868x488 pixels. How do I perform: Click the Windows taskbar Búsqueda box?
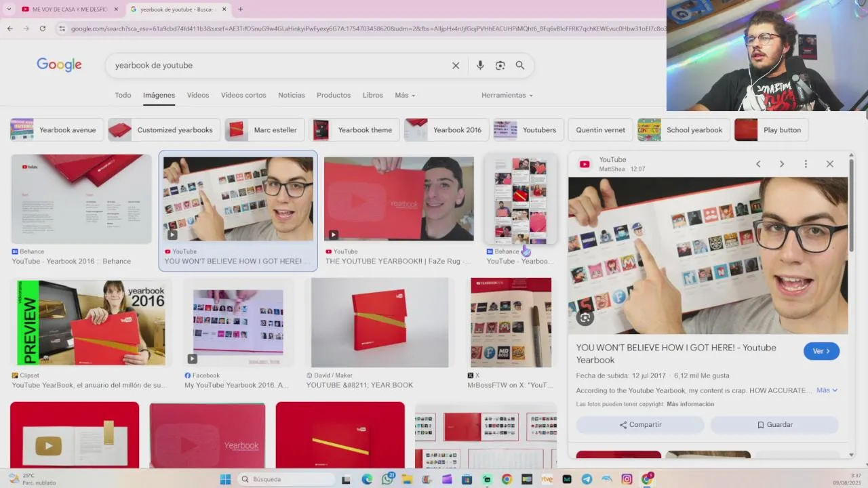(287, 479)
